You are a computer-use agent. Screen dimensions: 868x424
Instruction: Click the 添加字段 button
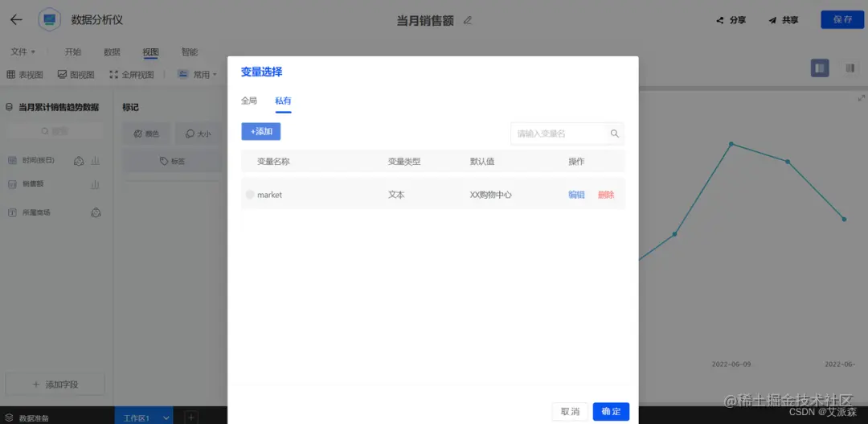coord(55,384)
